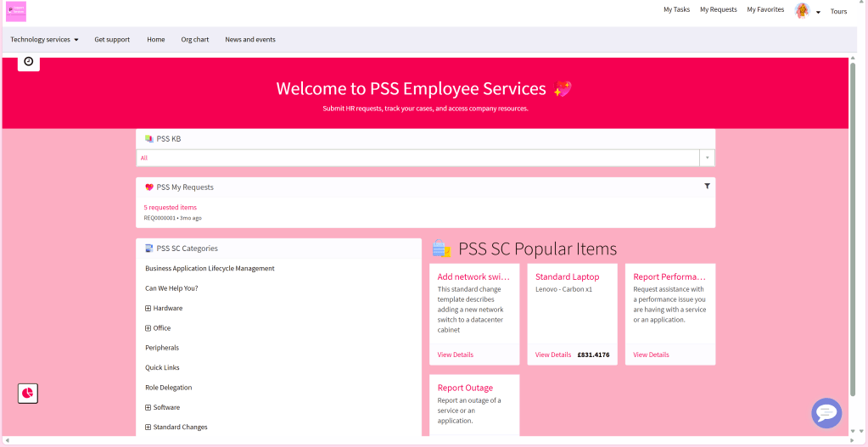
Task: Open the Org chart page
Action: click(x=194, y=40)
